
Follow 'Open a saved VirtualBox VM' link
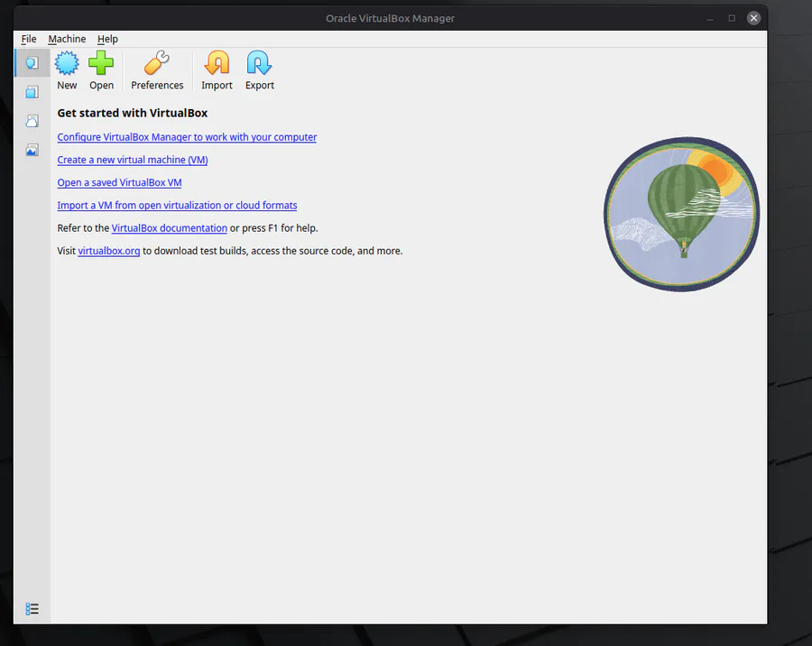(x=119, y=183)
